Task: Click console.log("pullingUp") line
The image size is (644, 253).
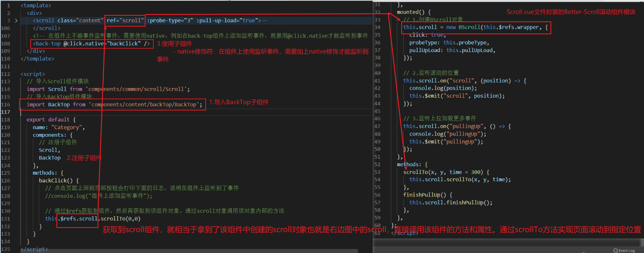Action: coord(448,134)
